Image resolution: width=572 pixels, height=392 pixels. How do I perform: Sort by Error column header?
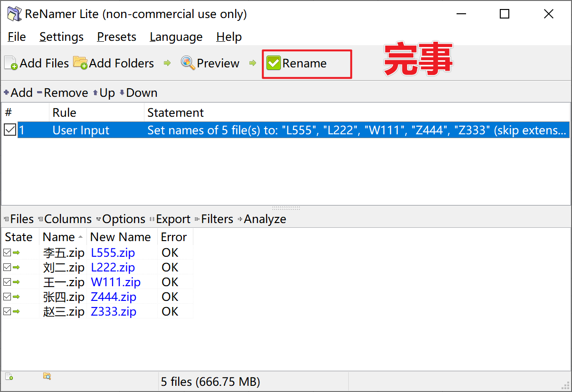(175, 237)
